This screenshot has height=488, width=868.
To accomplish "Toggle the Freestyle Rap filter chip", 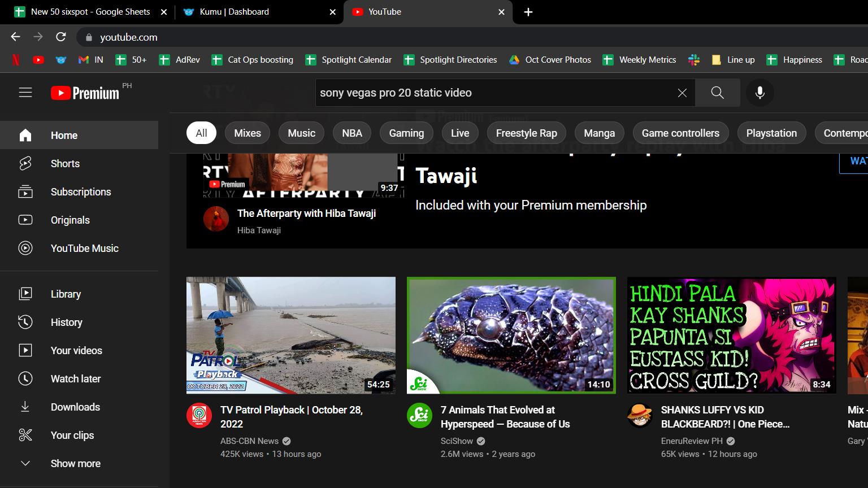I will [x=526, y=133].
